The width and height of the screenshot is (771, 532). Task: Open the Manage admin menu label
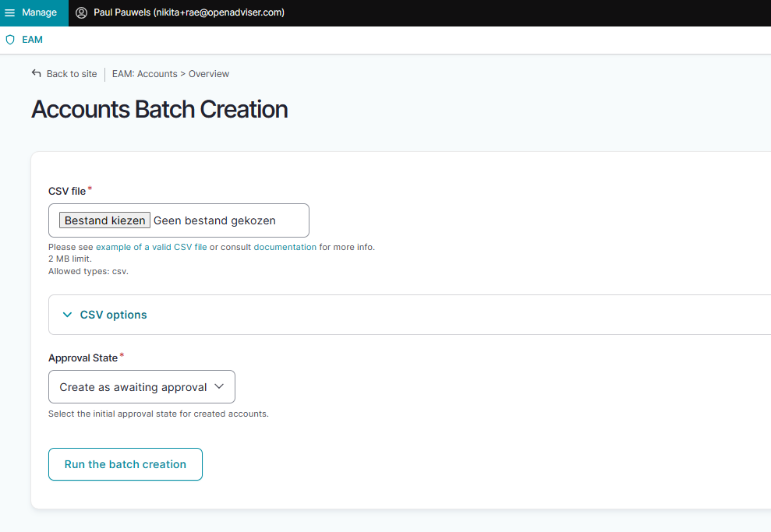[39, 12]
